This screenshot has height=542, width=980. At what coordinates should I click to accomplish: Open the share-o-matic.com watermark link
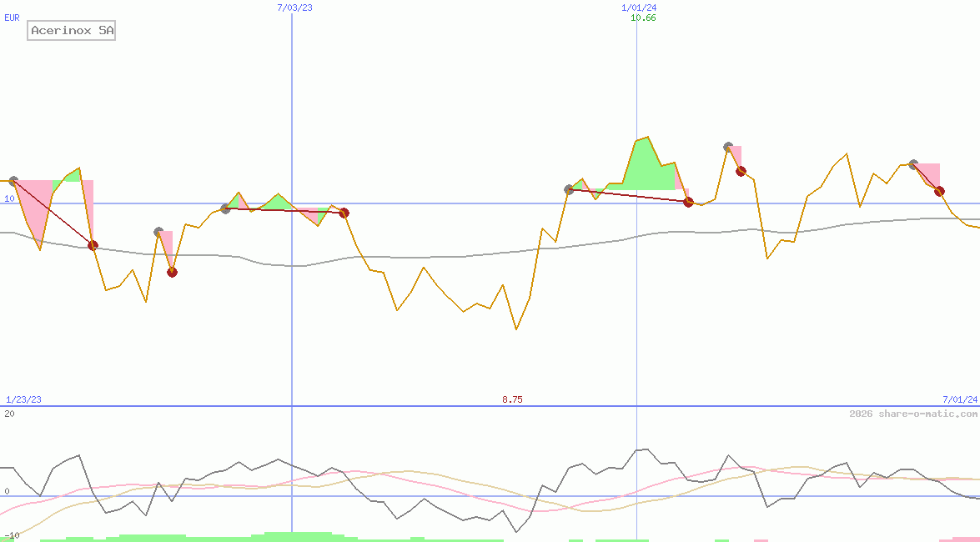pyautogui.click(x=913, y=414)
